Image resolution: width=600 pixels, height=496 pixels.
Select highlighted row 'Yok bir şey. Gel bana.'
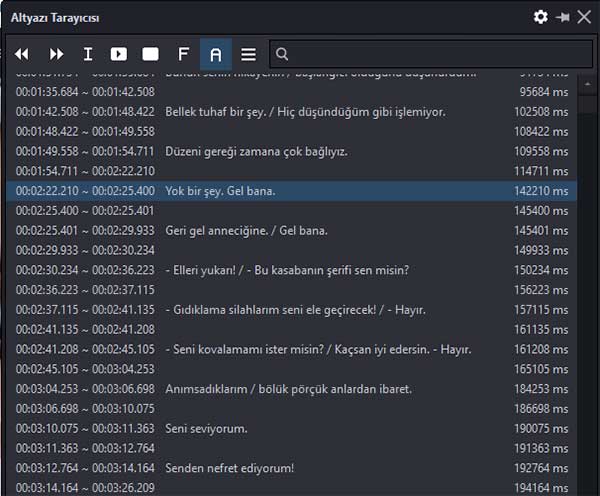click(x=292, y=191)
